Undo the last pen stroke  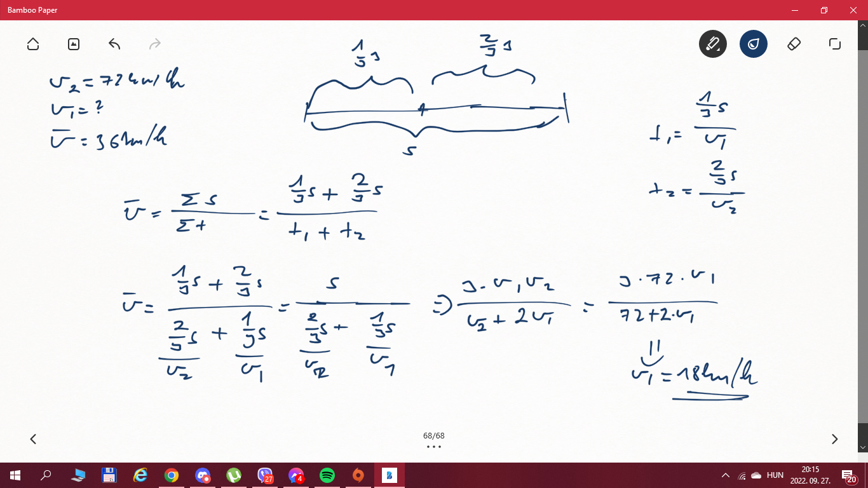point(114,44)
